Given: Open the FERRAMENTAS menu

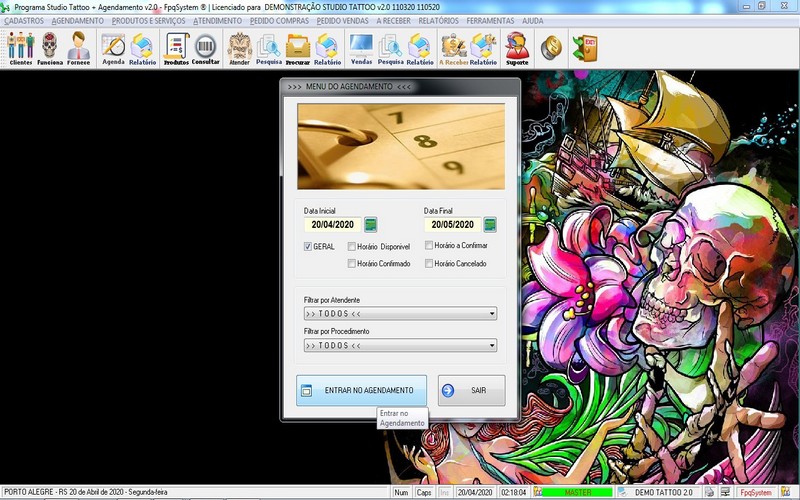Looking at the screenshot, I should click(x=490, y=21).
